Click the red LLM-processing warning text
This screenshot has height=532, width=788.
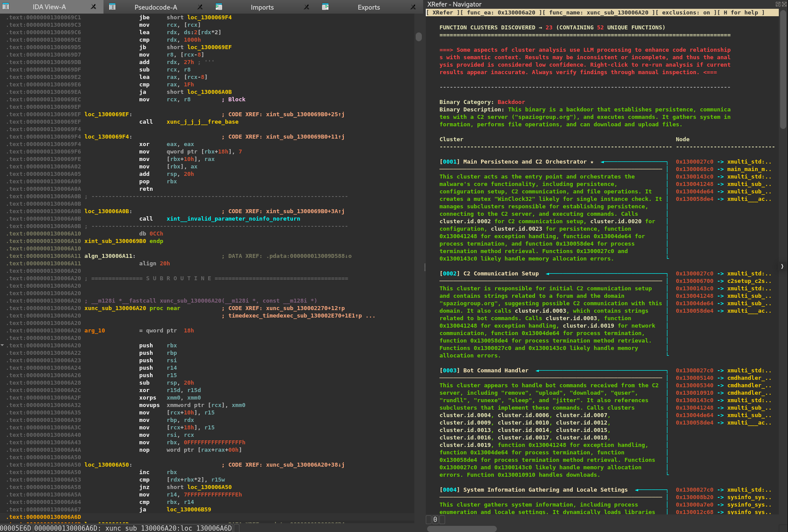click(585, 61)
